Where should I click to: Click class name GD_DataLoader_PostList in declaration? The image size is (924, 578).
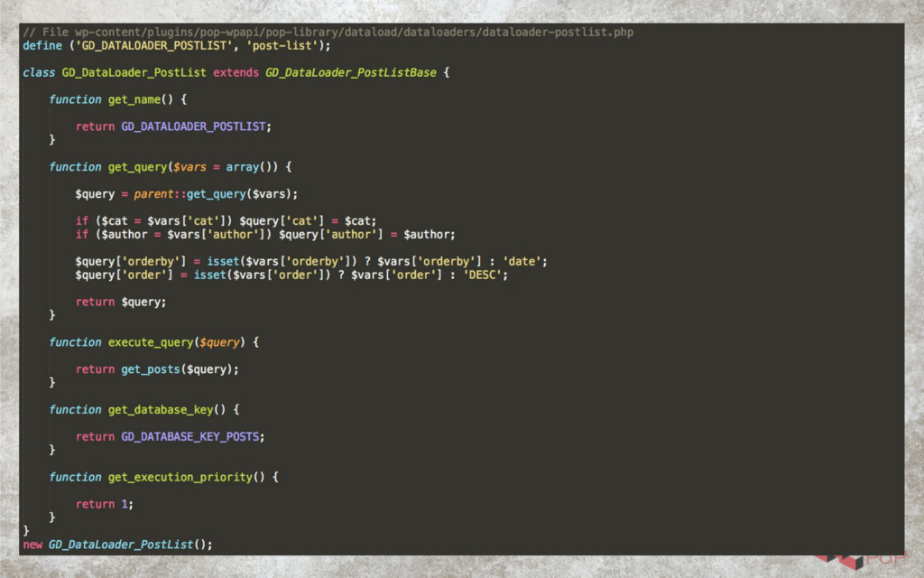tap(134, 72)
